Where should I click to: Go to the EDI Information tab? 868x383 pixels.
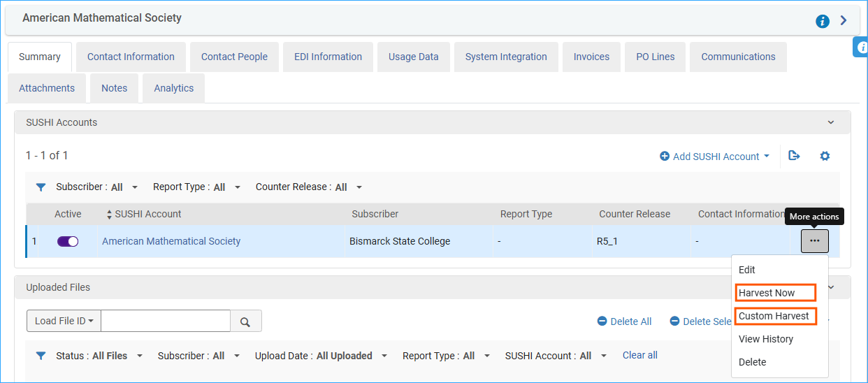328,57
